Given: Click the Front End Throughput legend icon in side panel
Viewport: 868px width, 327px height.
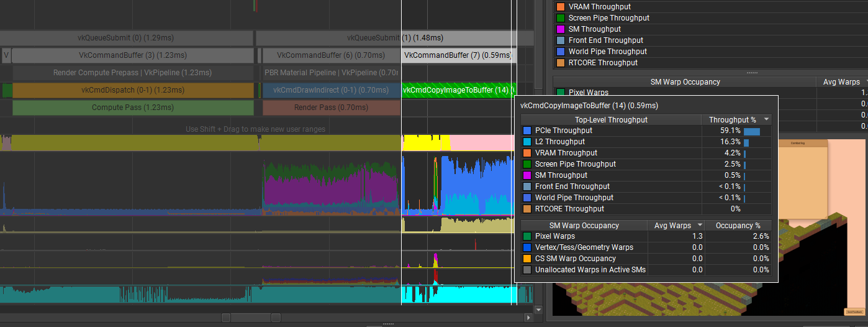Looking at the screenshot, I should [x=561, y=40].
